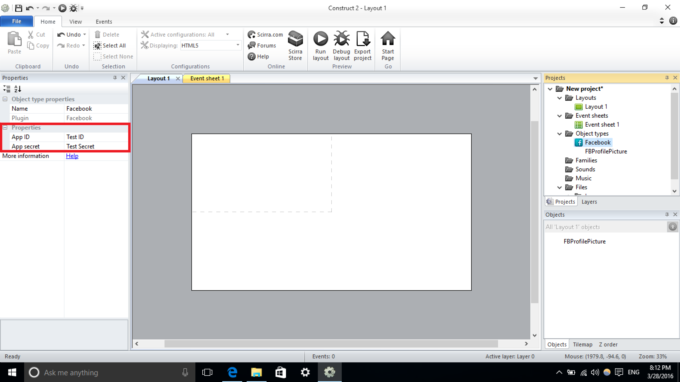Image resolution: width=680 pixels, height=382 pixels.
Task: Select Layout 1 in the Projects tree
Action: pos(596,107)
